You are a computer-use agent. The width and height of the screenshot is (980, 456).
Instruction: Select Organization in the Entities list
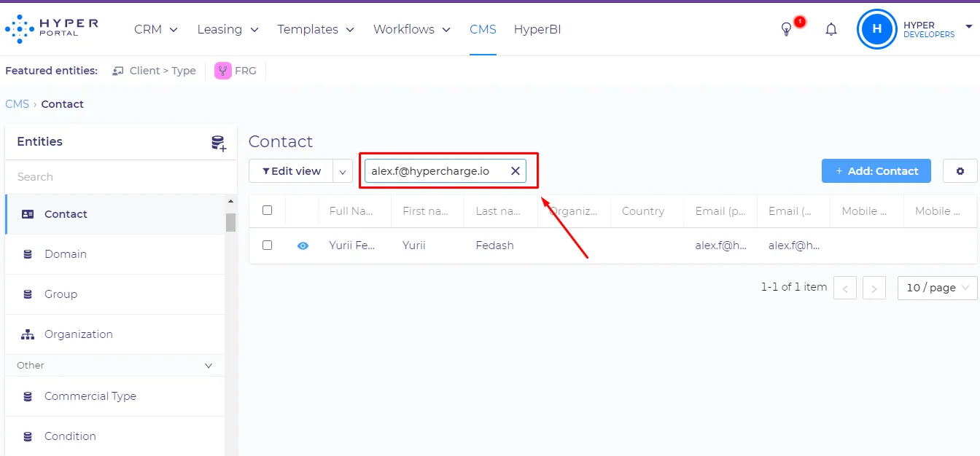pyautogui.click(x=115, y=334)
